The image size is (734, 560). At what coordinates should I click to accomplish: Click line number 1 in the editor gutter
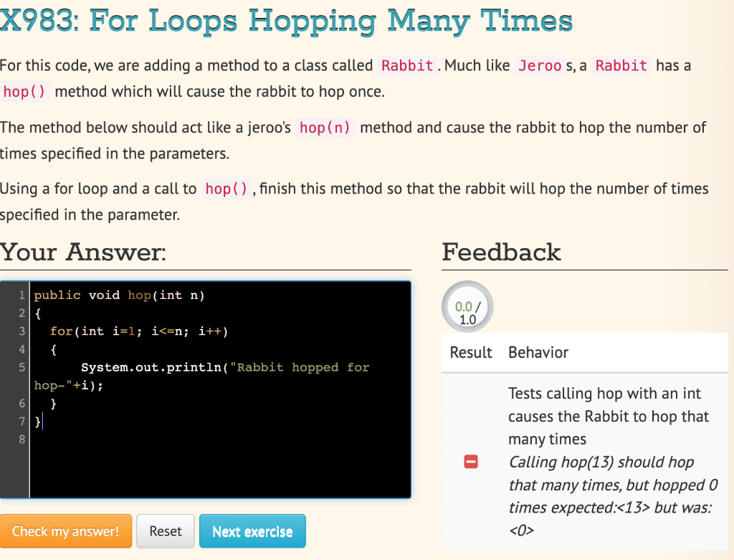click(22, 295)
